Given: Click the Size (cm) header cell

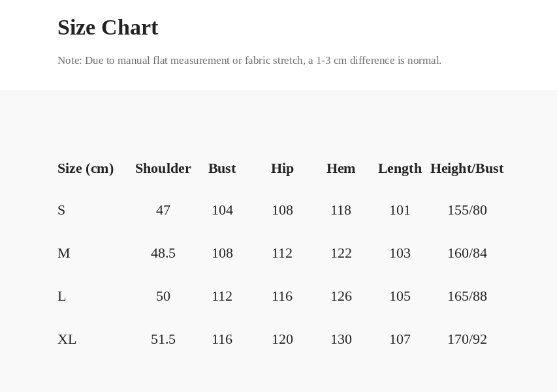Looking at the screenshot, I should 86,168.
